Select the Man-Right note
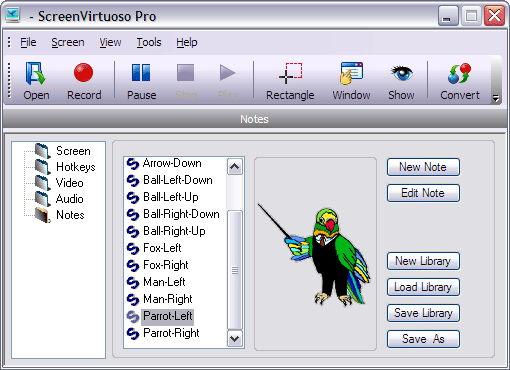The width and height of the screenshot is (510, 370). [x=168, y=299]
